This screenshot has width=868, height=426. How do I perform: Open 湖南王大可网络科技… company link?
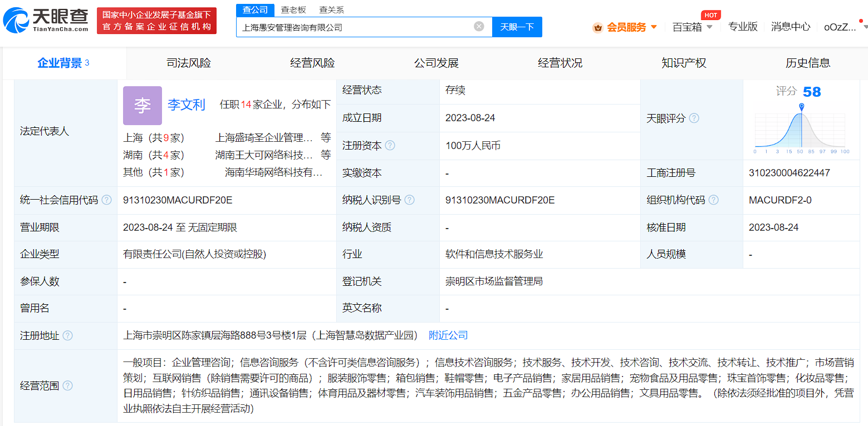[x=264, y=155]
